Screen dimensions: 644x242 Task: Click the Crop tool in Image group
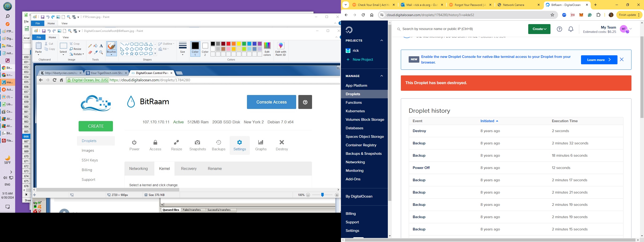pyautogui.click(x=75, y=44)
